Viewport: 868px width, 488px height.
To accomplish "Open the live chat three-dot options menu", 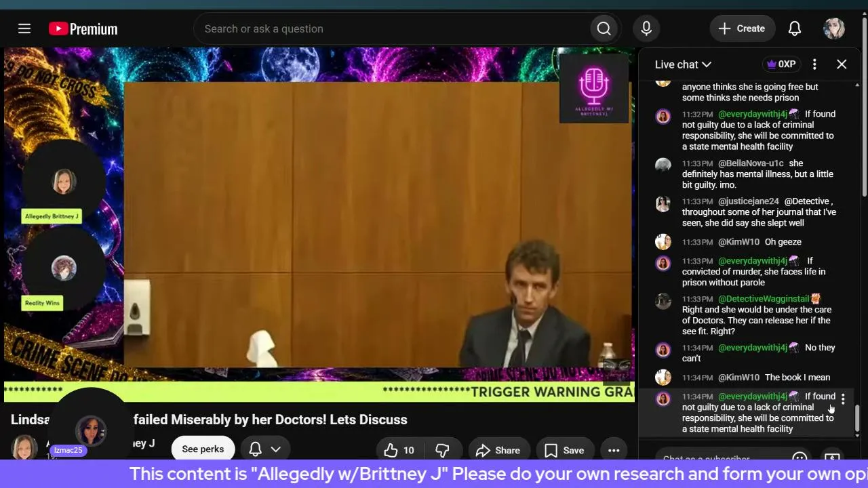I will point(814,64).
